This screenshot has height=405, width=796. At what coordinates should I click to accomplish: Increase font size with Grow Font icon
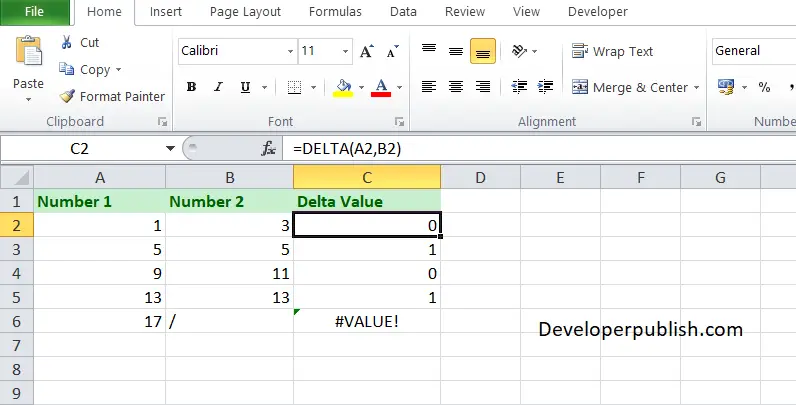367,51
